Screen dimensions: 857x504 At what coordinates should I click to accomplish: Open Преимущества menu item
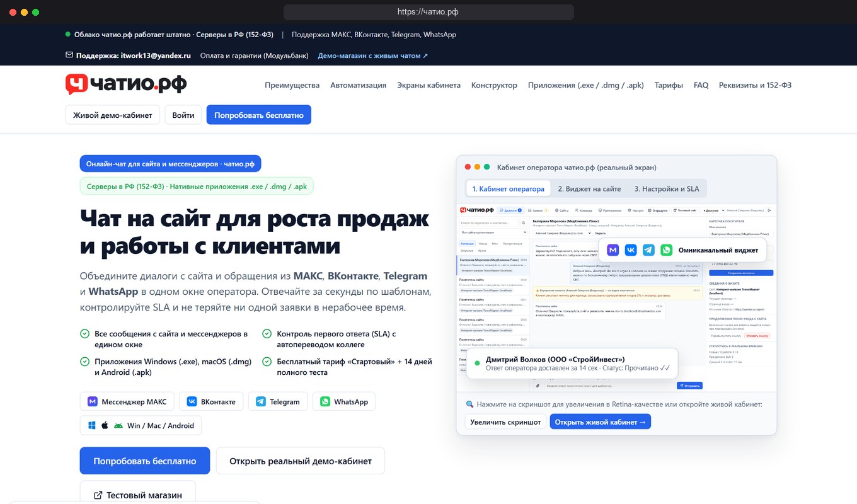click(x=292, y=85)
